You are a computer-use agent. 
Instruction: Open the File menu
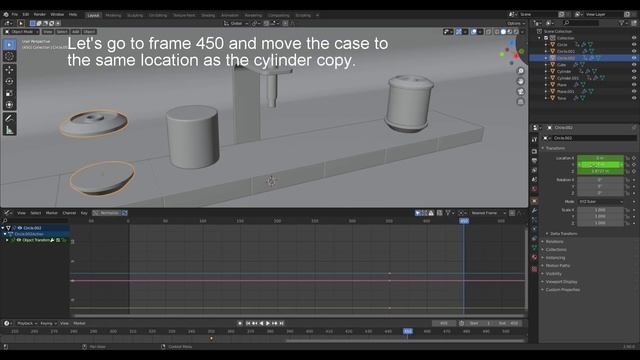click(15, 14)
